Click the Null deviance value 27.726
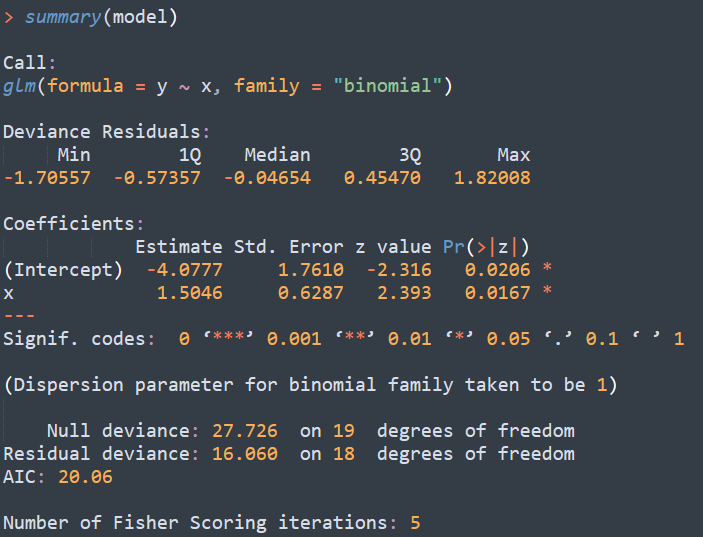This screenshot has width=703, height=537. [x=245, y=431]
